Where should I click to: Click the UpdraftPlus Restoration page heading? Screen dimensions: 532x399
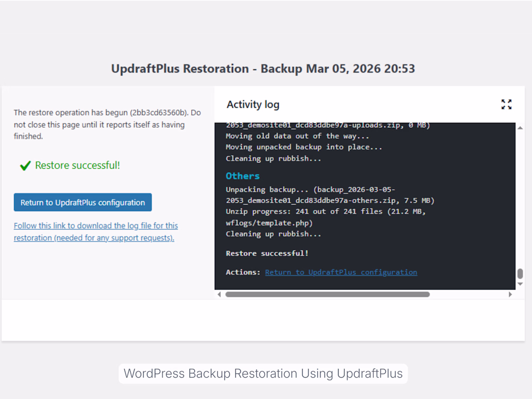tap(263, 69)
